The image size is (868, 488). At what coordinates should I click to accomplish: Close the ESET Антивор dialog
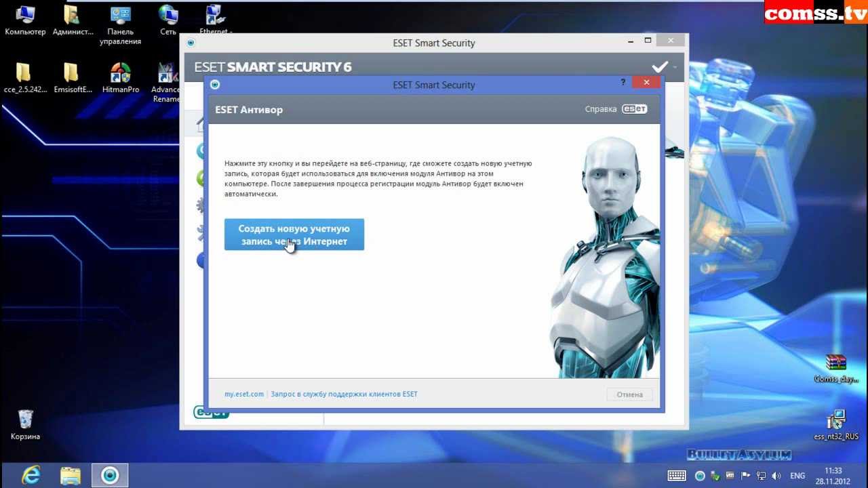click(646, 82)
